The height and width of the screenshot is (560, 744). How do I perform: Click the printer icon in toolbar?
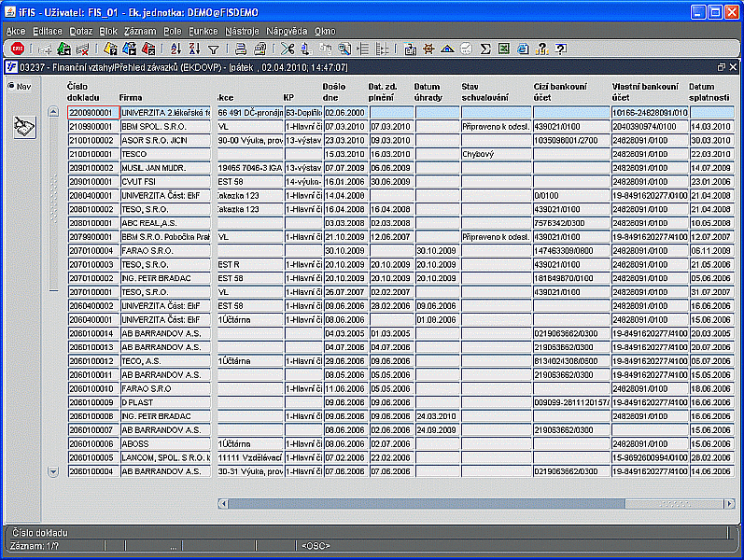pos(240,49)
